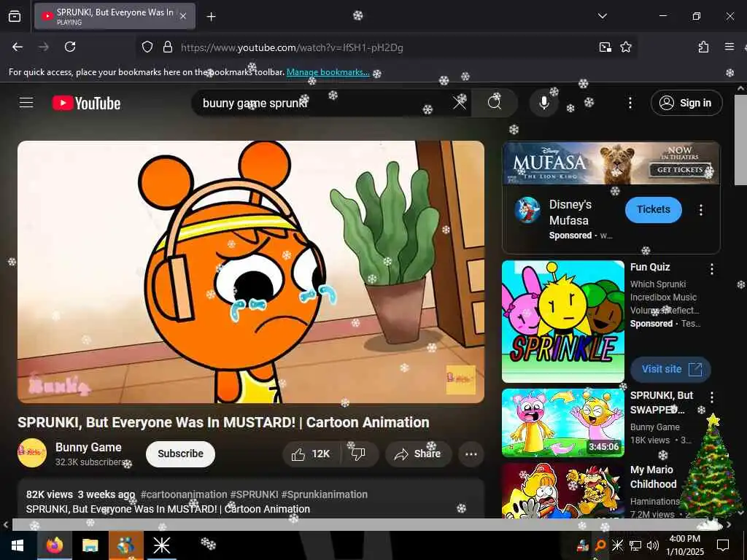Go to YouTube home via logo

(86, 104)
